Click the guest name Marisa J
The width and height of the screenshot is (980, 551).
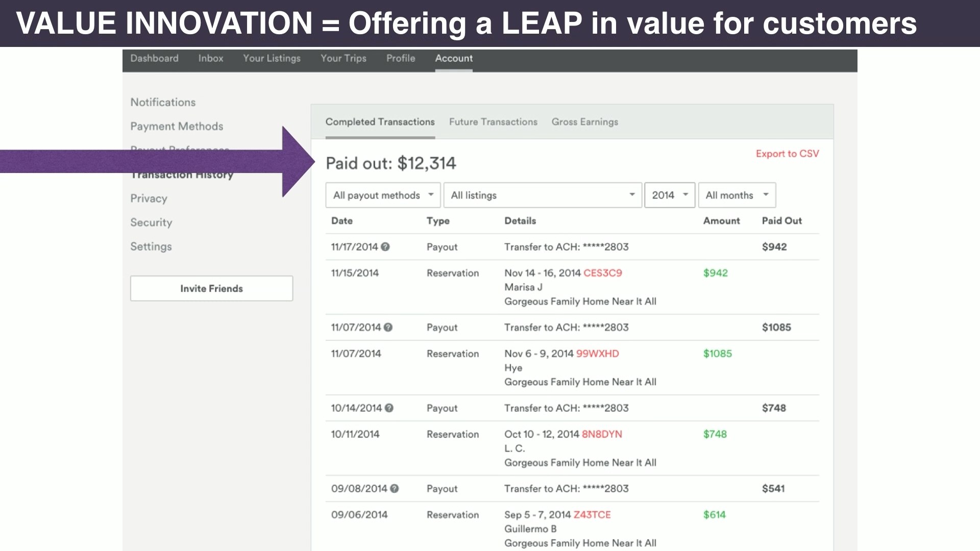tap(523, 287)
